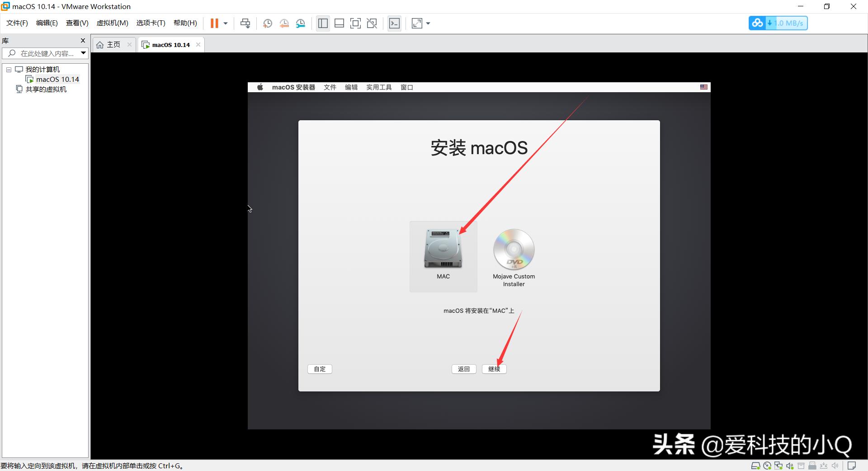This screenshot has height=471, width=868.
Task: Send Ctrl+Alt+Del to the guest
Action: click(245, 23)
